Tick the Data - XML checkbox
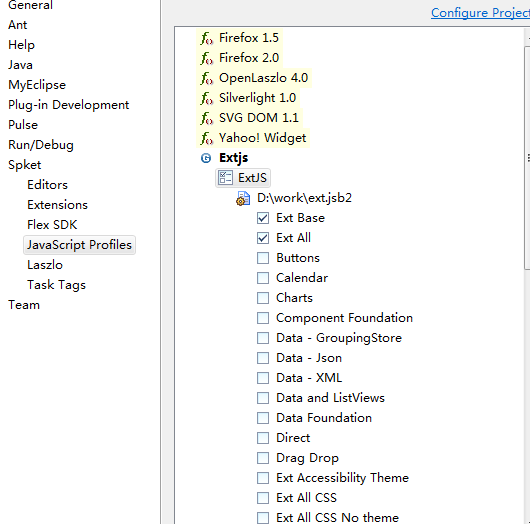The width and height of the screenshot is (530, 524). (x=263, y=378)
